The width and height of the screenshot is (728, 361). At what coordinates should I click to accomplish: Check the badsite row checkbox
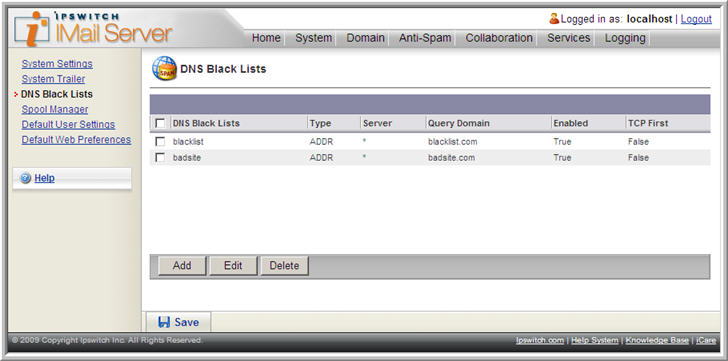(x=160, y=158)
